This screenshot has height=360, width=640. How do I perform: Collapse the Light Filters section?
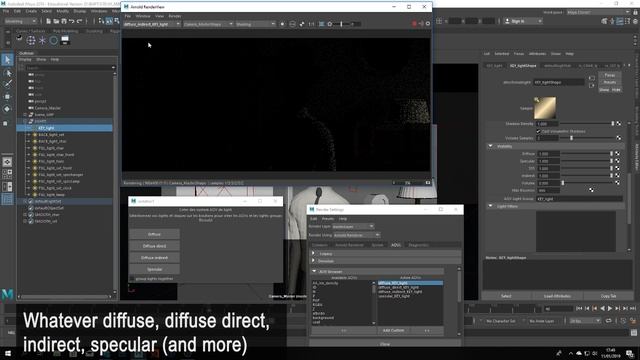490,206
